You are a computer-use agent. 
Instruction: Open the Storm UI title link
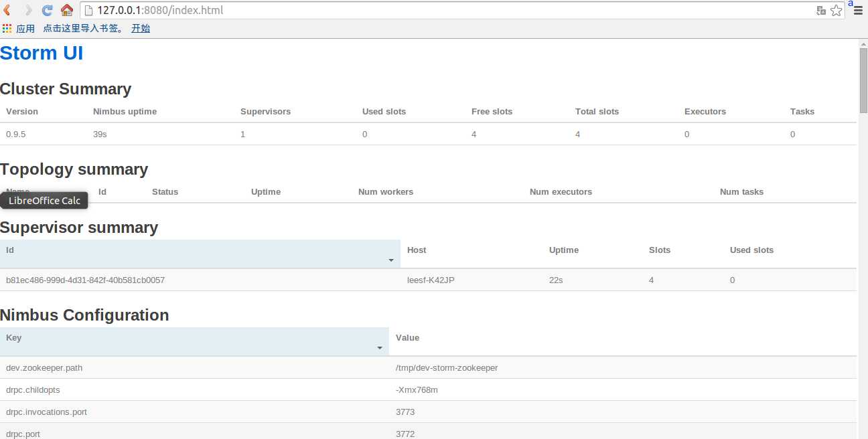(42, 53)
